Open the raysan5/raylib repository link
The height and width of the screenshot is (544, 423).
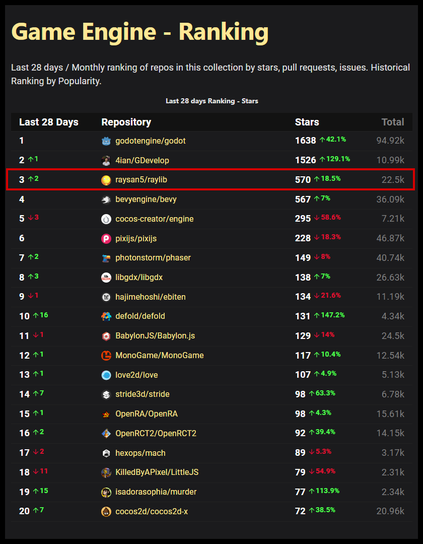point(141,180)
